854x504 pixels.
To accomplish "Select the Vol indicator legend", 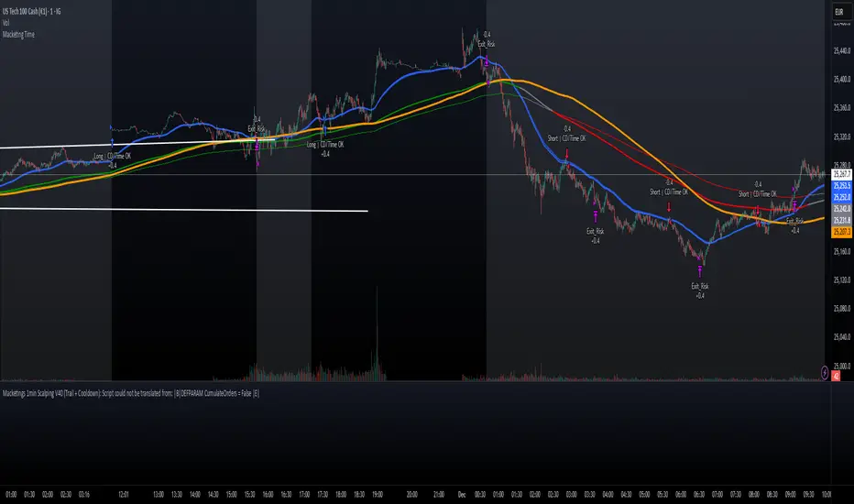I will click(x=6, y=22).
